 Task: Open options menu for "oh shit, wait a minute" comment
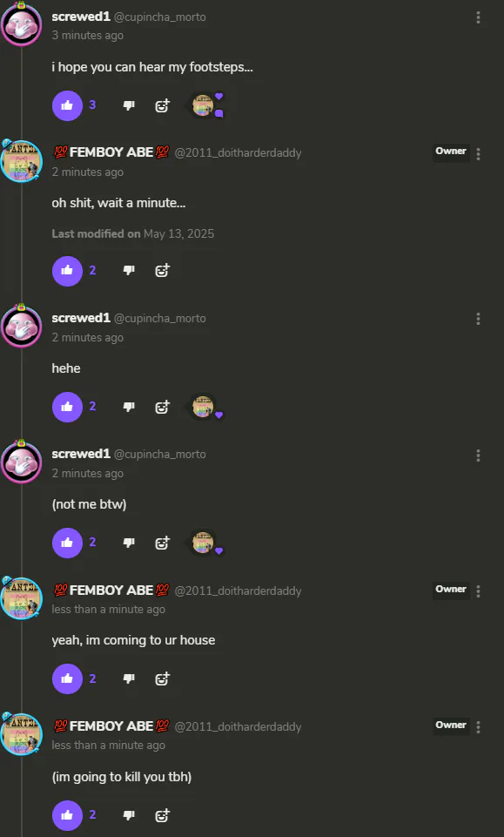click(478, 154)
